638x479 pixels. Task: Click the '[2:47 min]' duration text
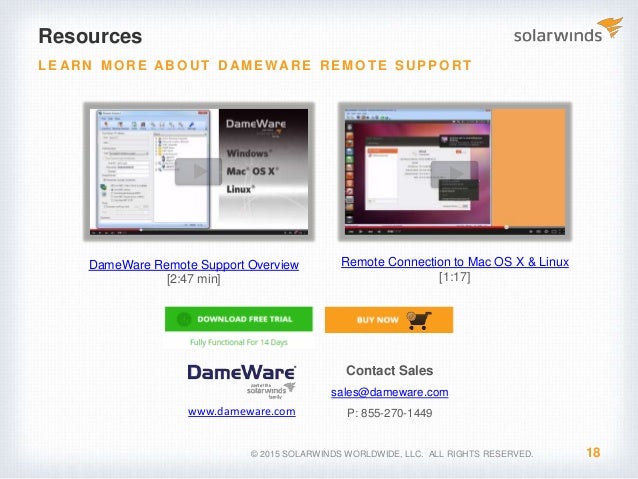coord(194,279)
